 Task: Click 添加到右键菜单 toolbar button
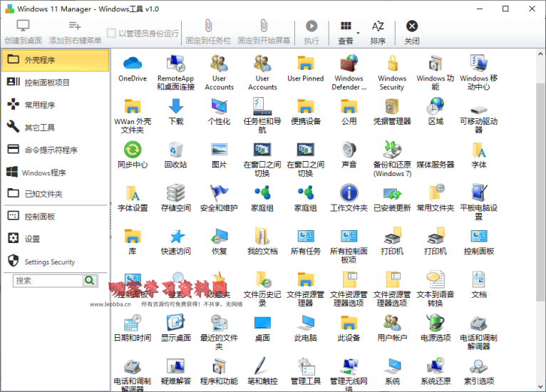75,32
